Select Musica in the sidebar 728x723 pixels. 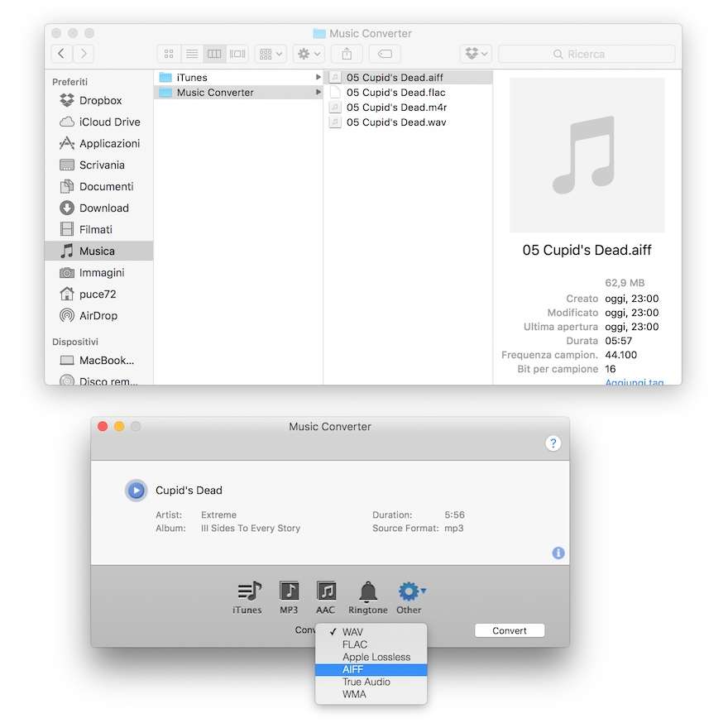point(99,251)
